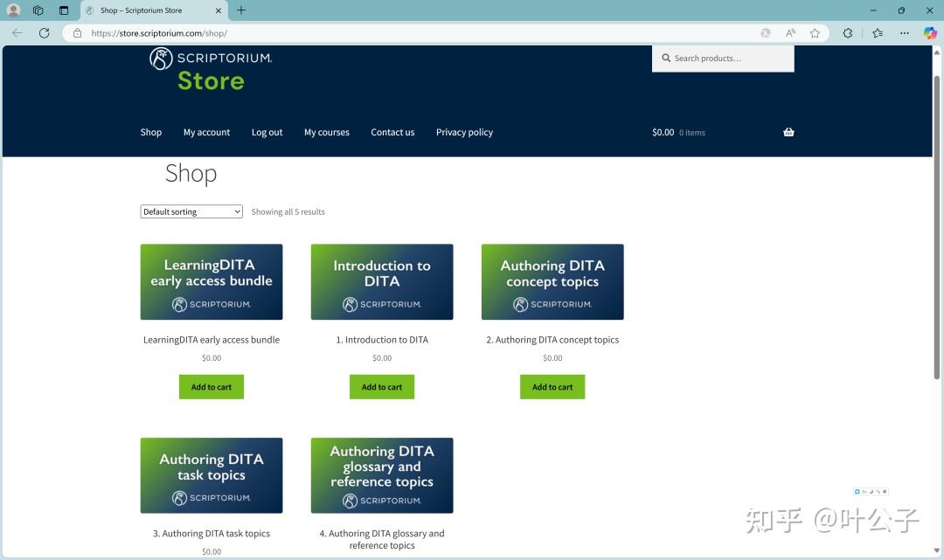Click the tracking prevention icon in address bar
The width and height of the screenshot is (944, 560).
pos(765,33)
